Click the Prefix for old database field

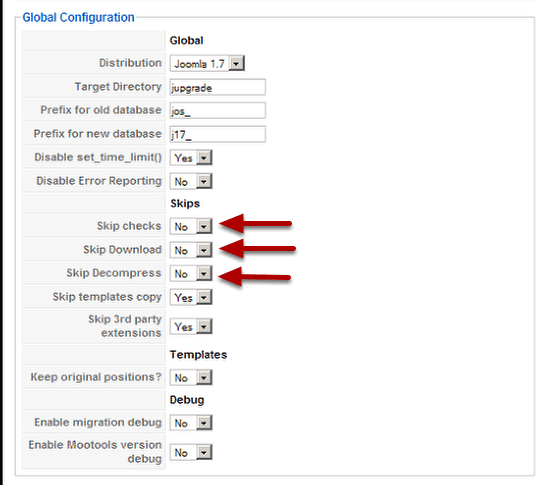click(x=218, y=111)
